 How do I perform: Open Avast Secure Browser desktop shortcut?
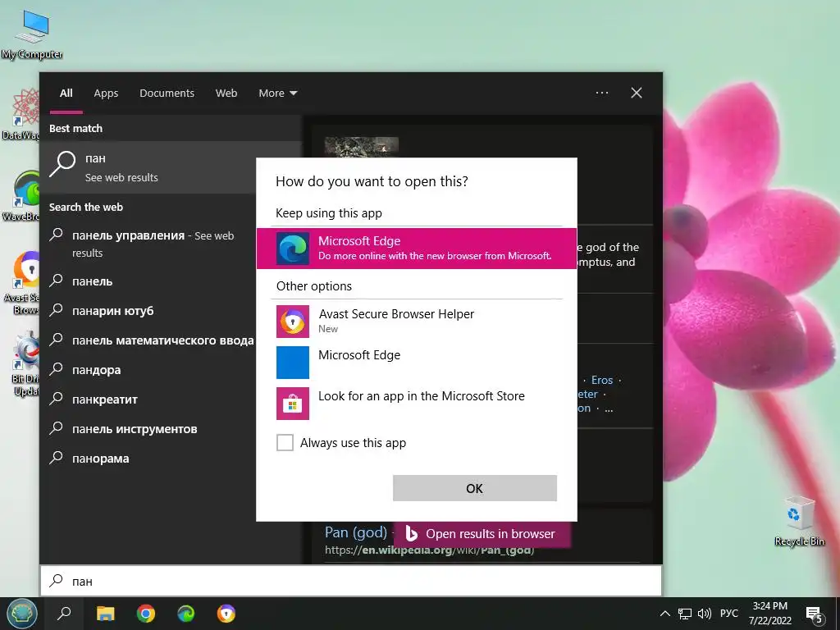(x=21, y=283)
